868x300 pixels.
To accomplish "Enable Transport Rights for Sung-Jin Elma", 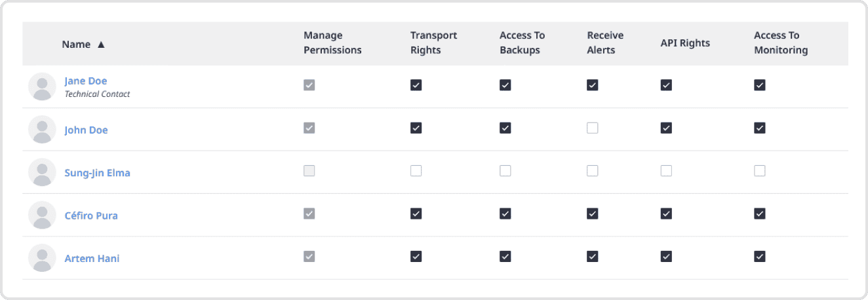I will pyautogui.click(x=416, y=171).
